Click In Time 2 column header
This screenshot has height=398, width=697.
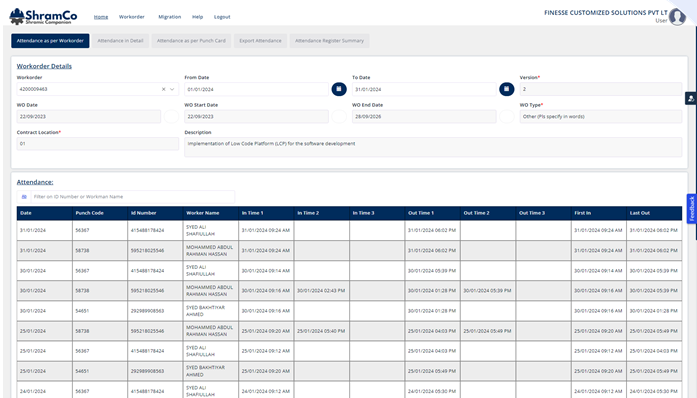(x=322, y=213)
